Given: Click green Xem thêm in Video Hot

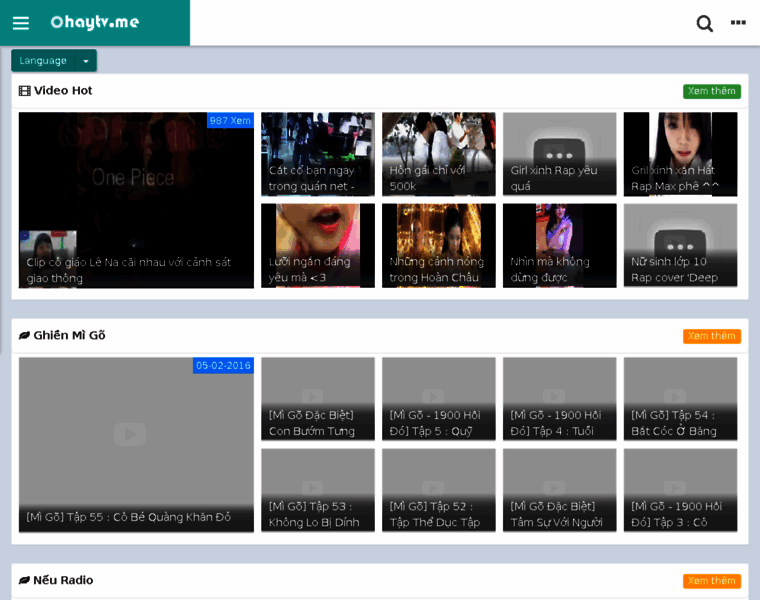Looking at the screenshot, I should point(712,91).
